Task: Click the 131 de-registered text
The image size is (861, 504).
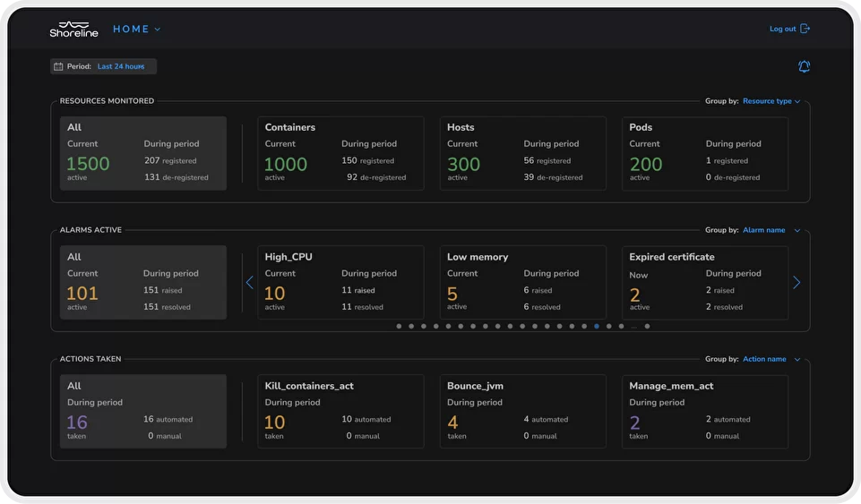Action: pos(177,177)
